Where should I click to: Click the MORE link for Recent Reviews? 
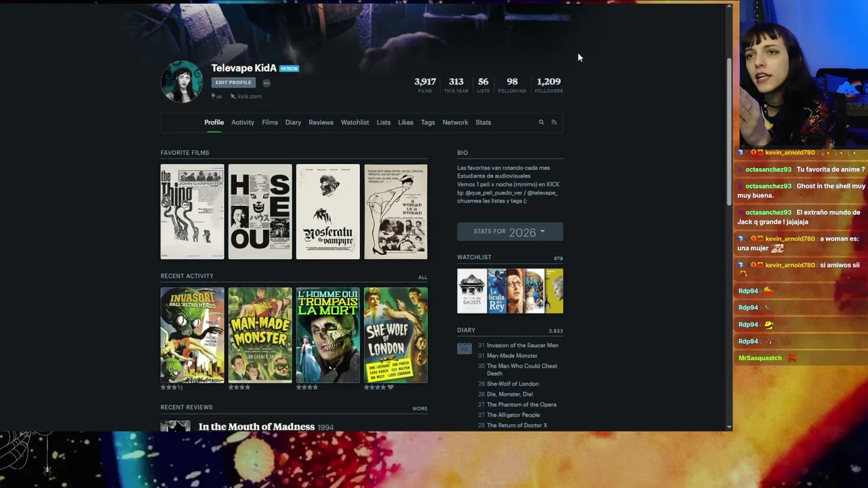tap(420, 409)
